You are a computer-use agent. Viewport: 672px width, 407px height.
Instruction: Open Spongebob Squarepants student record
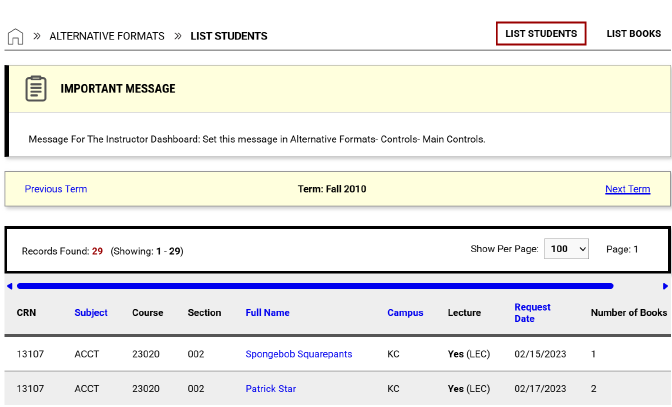click(x=299, y=354)
